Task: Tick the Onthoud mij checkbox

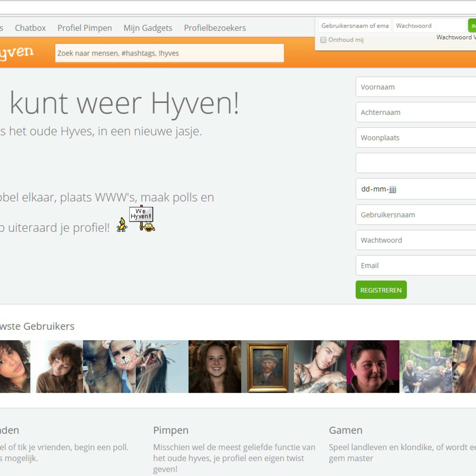Action: [323, 40]
